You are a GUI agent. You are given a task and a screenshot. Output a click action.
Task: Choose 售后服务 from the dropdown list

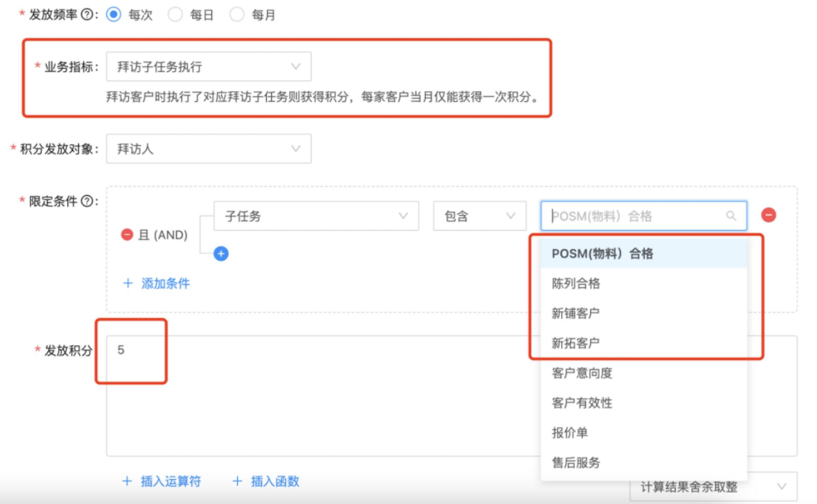click(644, 463)
